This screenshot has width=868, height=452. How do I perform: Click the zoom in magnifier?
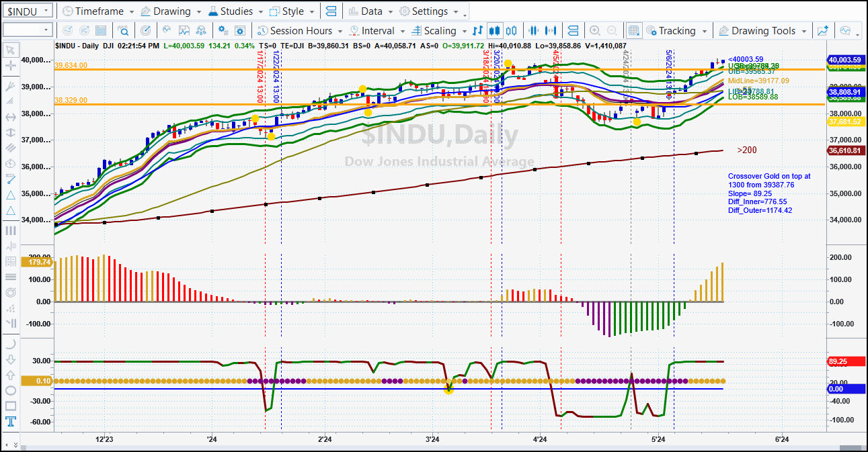(x=594, y=31)
